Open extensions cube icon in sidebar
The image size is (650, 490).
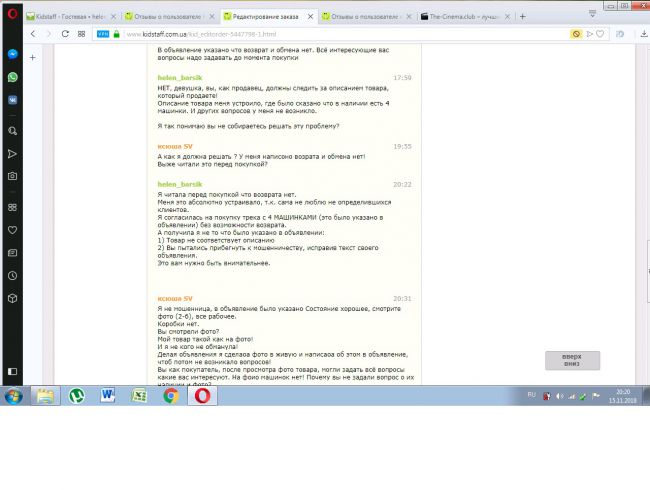pyautogui.click(x=11, y=298)
